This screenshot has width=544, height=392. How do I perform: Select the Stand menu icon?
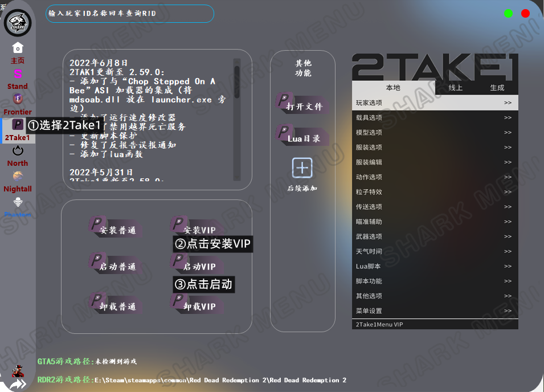18,74
